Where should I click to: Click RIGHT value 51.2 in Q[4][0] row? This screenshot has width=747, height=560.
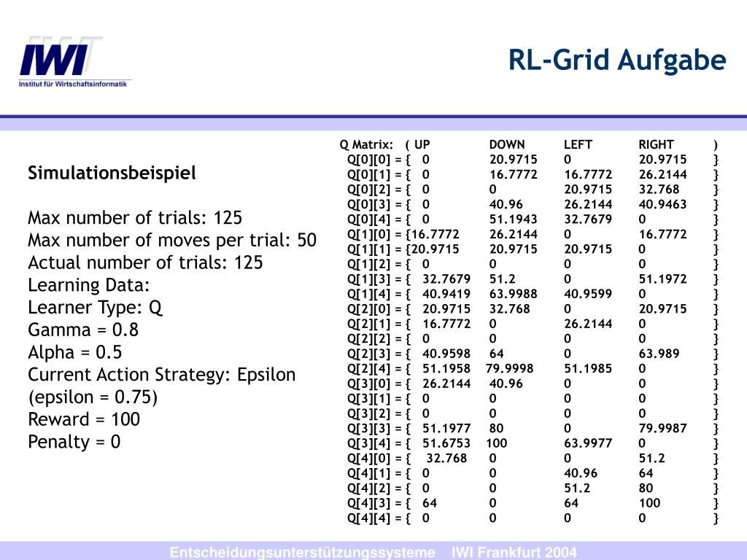point(651,459)
